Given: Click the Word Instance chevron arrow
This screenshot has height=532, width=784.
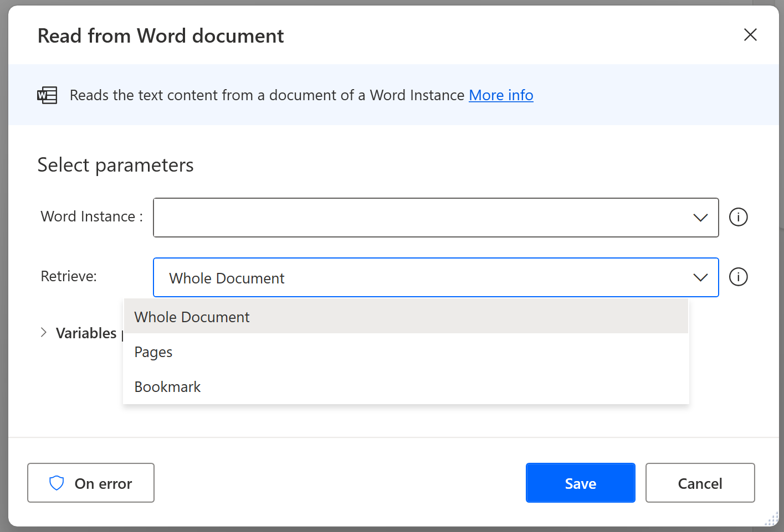Looking at the screenshot, I should (x=700, y=218).
